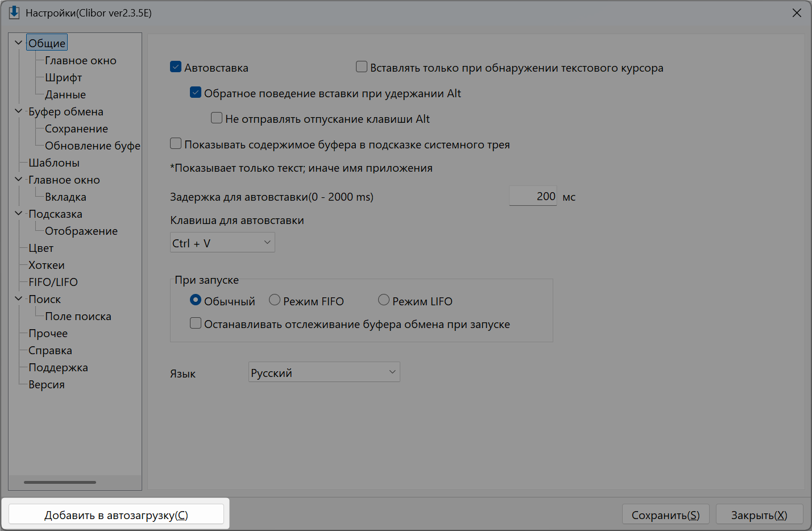
Task: Select Подсказка in settings tree
Action: tap(56, 214)
